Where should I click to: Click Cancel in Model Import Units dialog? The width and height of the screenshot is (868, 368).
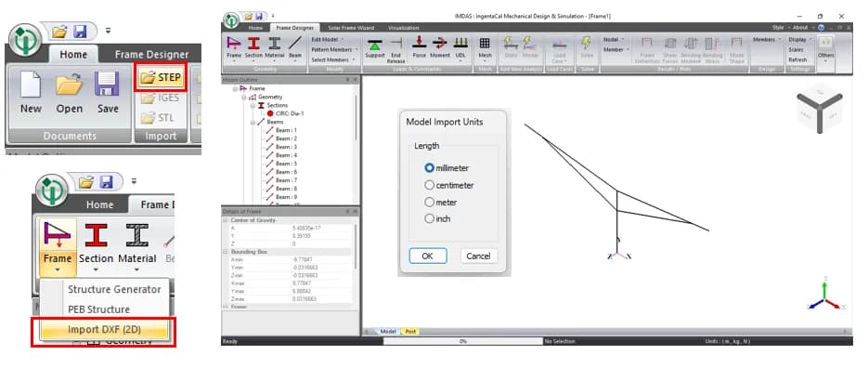(x=478, y=256)
